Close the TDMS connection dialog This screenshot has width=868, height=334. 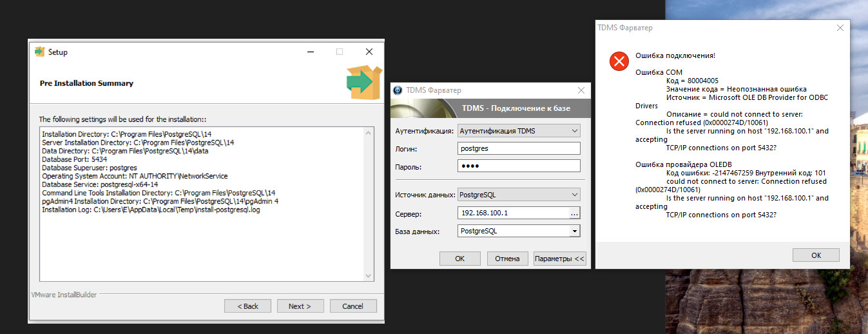click(x=581, y=90)
